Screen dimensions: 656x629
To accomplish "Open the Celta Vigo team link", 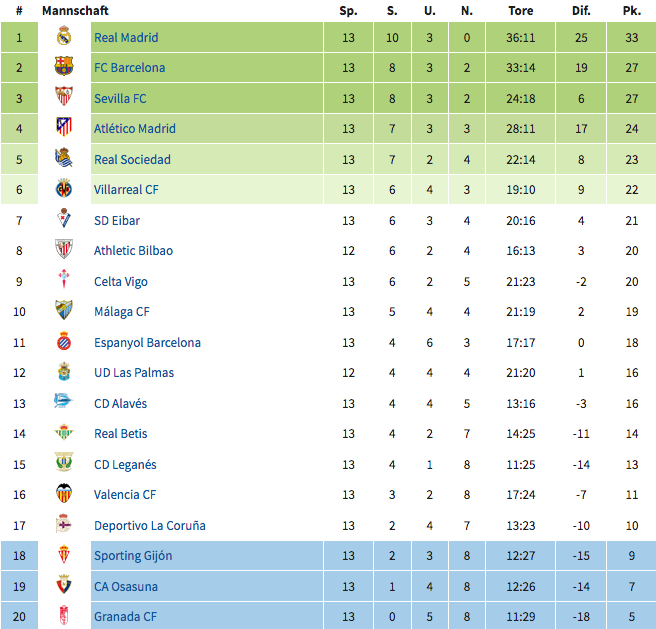I will point(121,282).
